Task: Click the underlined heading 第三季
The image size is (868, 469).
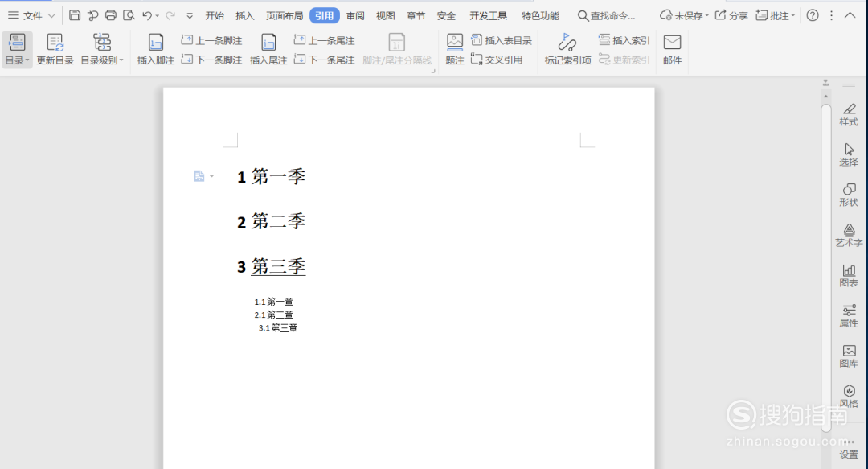Action: [x=272, y=266]
